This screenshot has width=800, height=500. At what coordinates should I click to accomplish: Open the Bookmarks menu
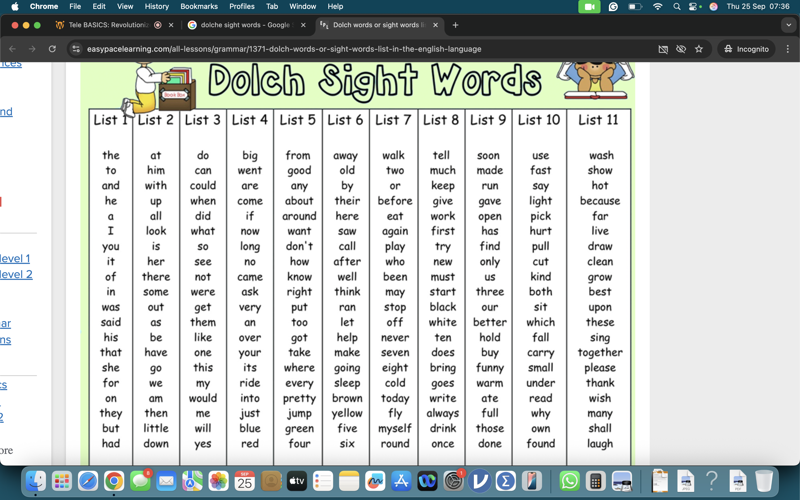[x=199, y=6]
